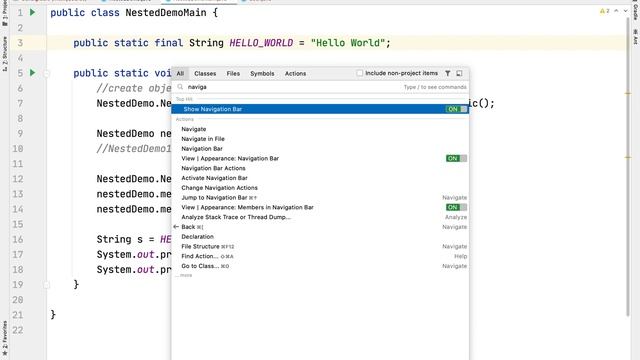This screenshot has width=640, height=360.
Task: Click the lower warning stripe marker in the scrollbar
Action: click(628, 157)
